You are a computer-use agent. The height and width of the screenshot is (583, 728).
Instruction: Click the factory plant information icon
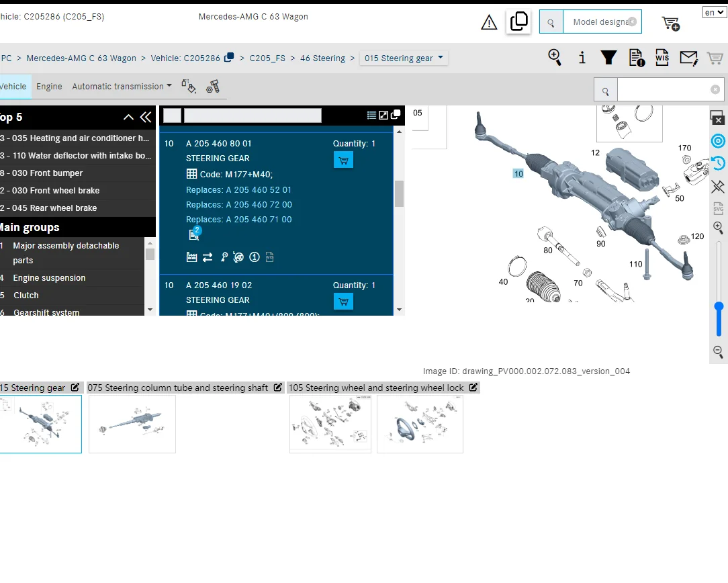tap(192, 257)
